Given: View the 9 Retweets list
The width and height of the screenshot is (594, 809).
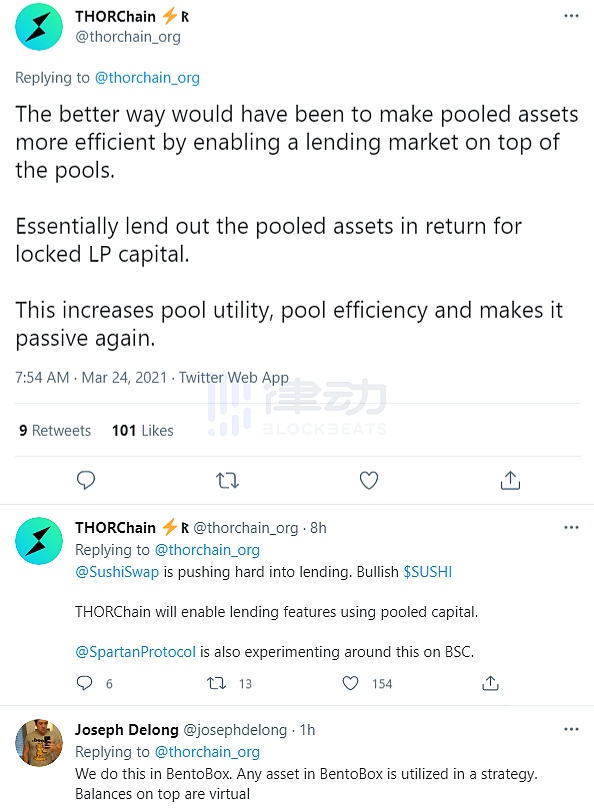Looking at the screenshot, I should [55, 430].
